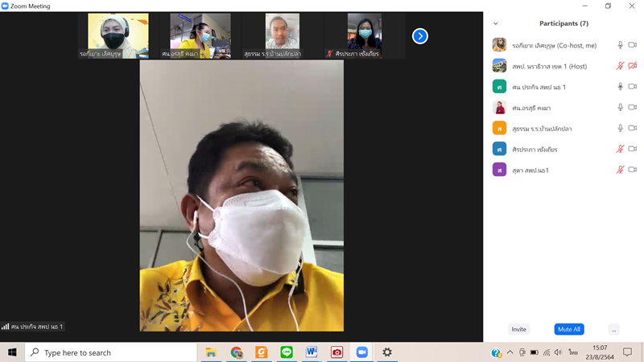Open the Windows Start menu
The height and width of the screenshot is (362, 644).
coord(12,352)
